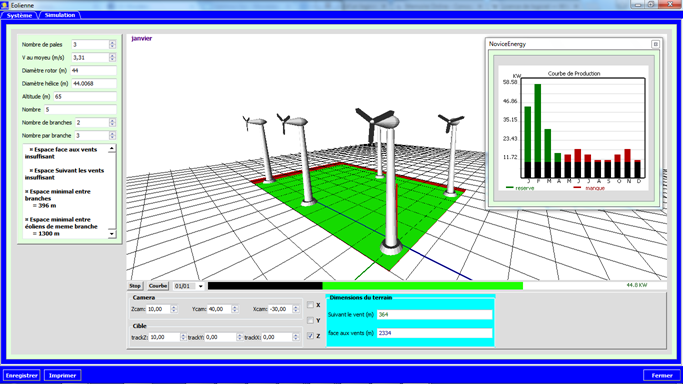This screenshot has height=384, width=683.
Task: Edit the Nombre field showing 5
Action: (x=80, y=110)
